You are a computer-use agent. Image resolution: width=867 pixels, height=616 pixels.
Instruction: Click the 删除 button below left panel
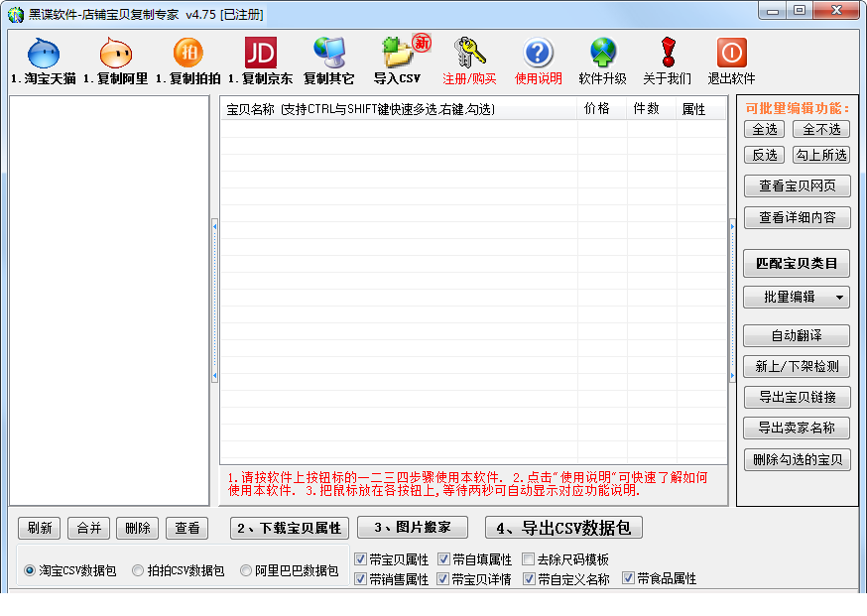click(x=138, y=528)
